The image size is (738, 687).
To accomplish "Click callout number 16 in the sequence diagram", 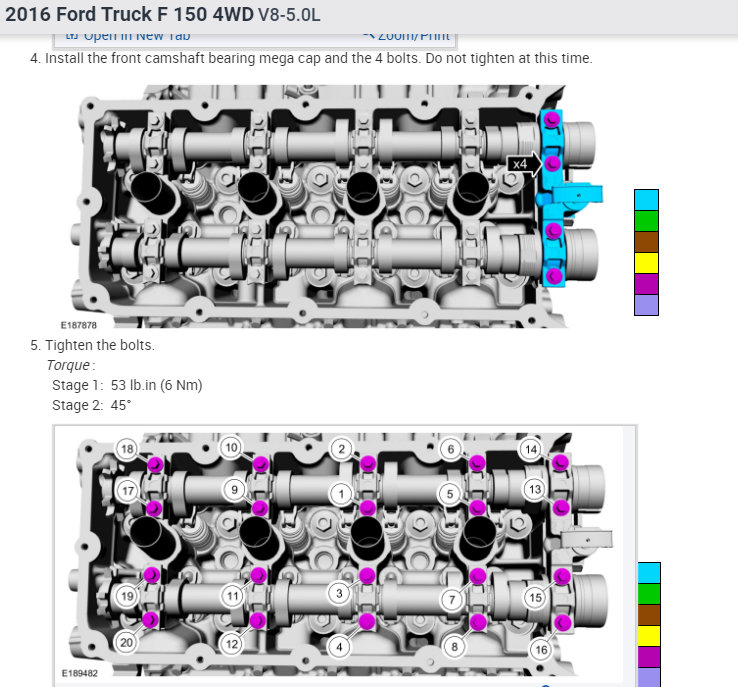I will [x=541, y=650].
